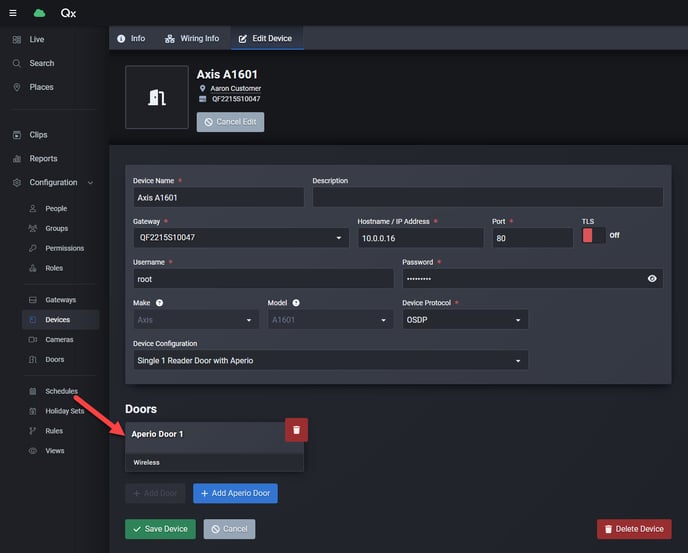688x553 pixels.
Task: Click the Live grid icon in sidebar
Action: [17, 40]
